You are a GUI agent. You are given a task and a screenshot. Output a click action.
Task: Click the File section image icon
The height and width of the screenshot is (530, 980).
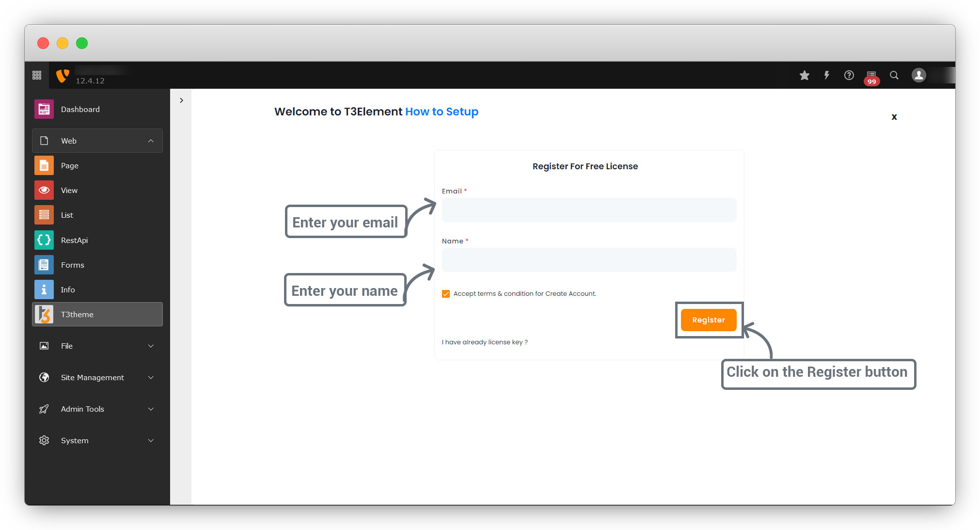(44, 346)
